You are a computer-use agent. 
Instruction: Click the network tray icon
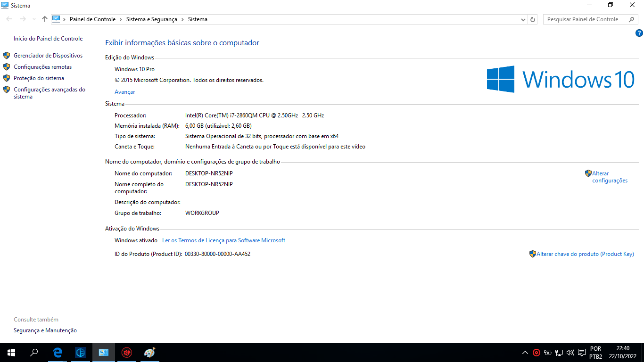559,352
